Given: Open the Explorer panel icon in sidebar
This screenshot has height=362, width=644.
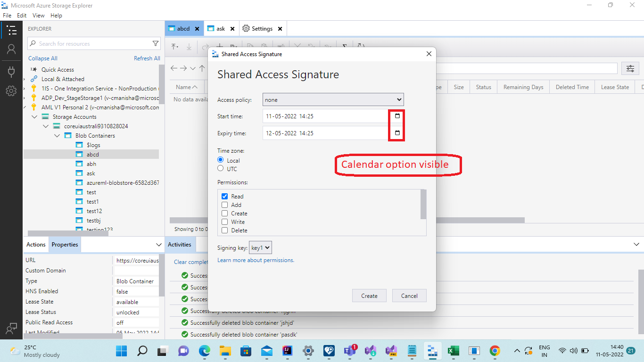Looking at the screenshot, I should click(x=12, y=30).
